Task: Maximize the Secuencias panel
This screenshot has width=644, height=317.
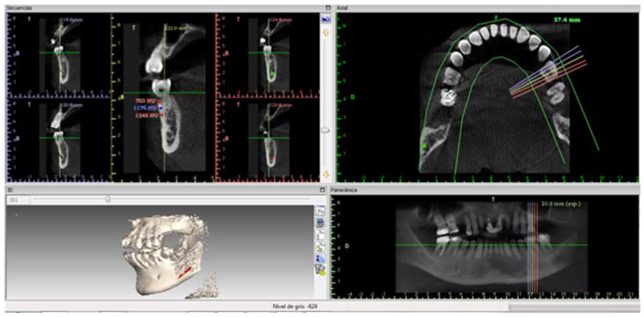Action: [328, 8]
